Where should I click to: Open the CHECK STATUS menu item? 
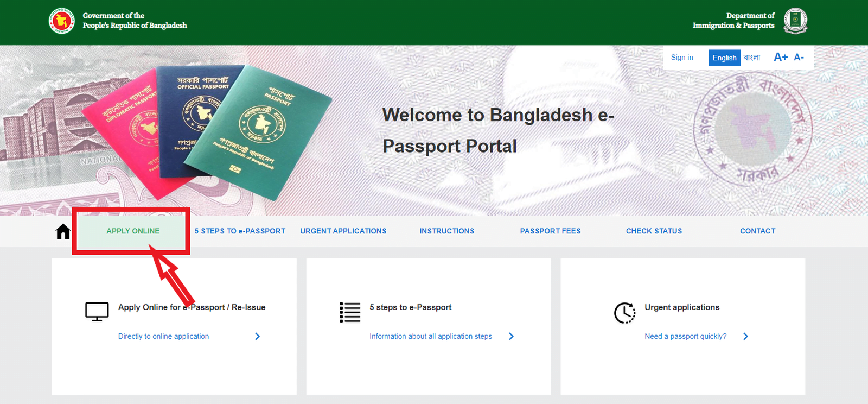[x=654, y=231]
